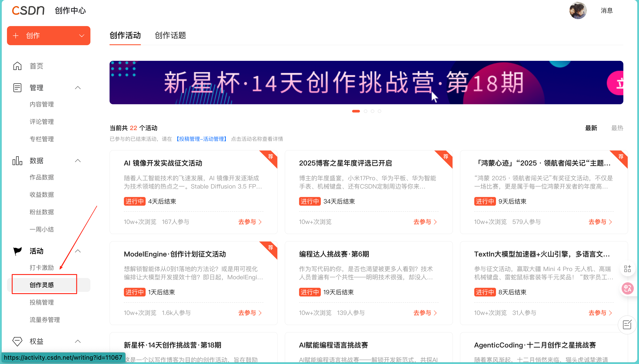Click the 活动 flag icon
Viewport: 639px width, 364px height.
17,251
